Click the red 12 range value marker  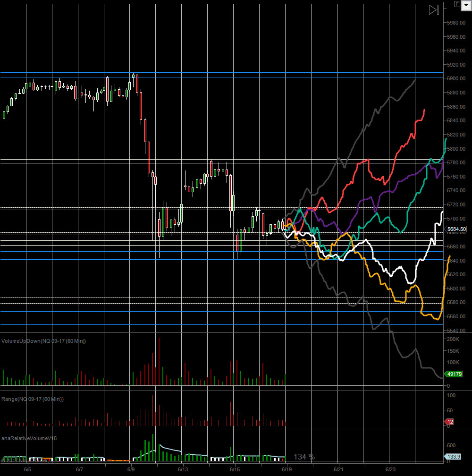(449, 422)
